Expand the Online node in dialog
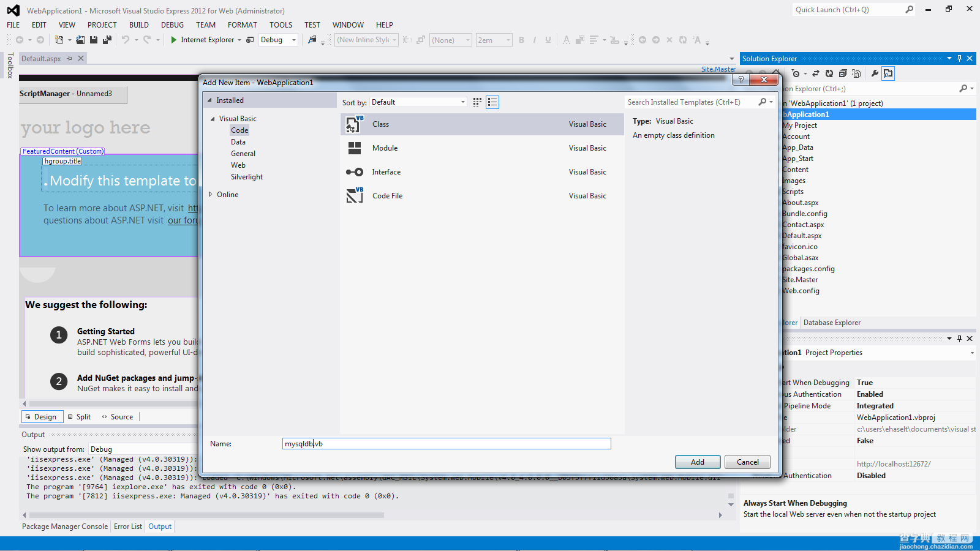Image resolution: width=980 pixels, height=551 pixels. pos(210,194)
